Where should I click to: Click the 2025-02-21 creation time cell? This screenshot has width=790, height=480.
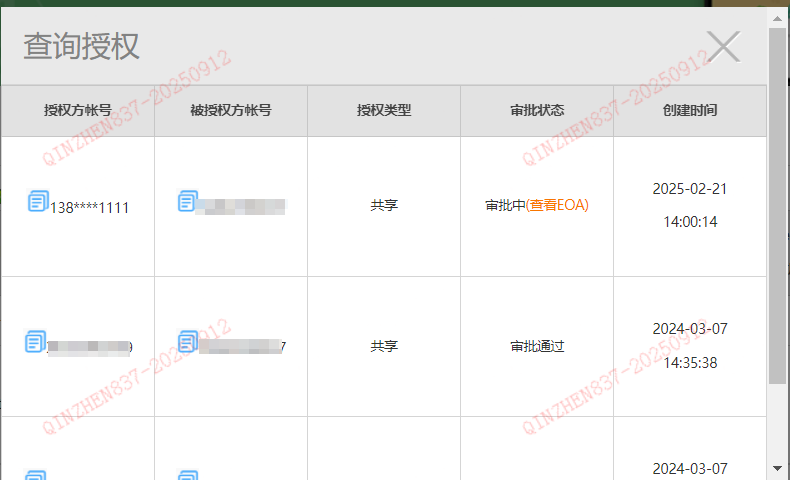(x=690, y=205)
